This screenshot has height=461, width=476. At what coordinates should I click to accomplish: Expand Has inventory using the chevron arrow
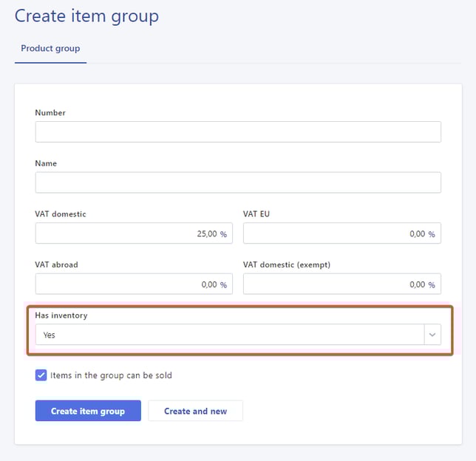432,335
